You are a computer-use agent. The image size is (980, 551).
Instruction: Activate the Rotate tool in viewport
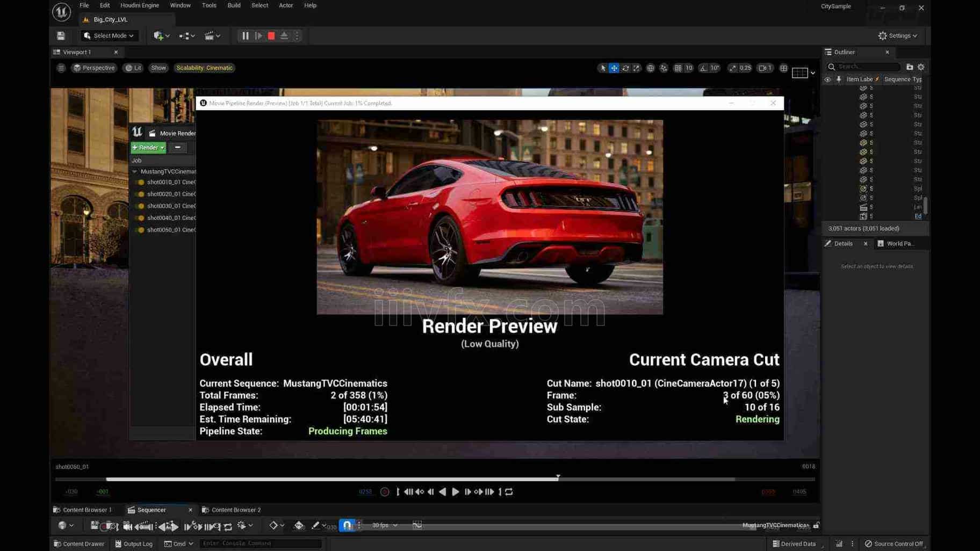pos(625,68)
